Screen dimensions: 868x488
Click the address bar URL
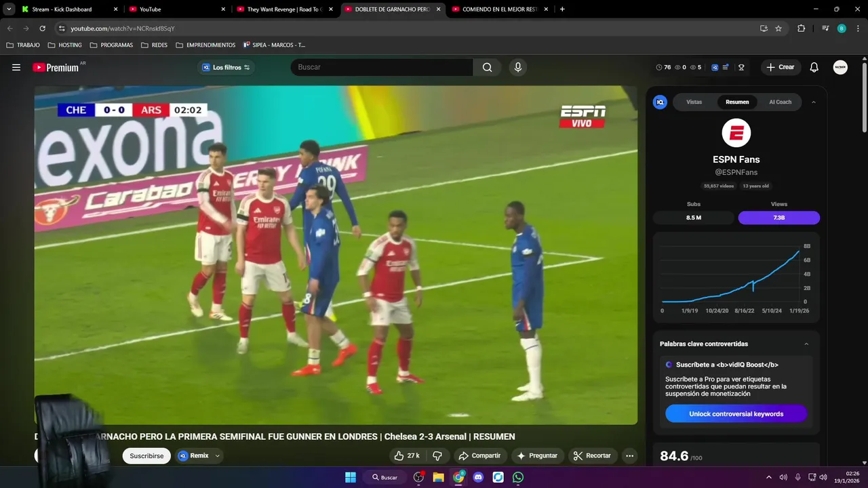tap(123, 28)
